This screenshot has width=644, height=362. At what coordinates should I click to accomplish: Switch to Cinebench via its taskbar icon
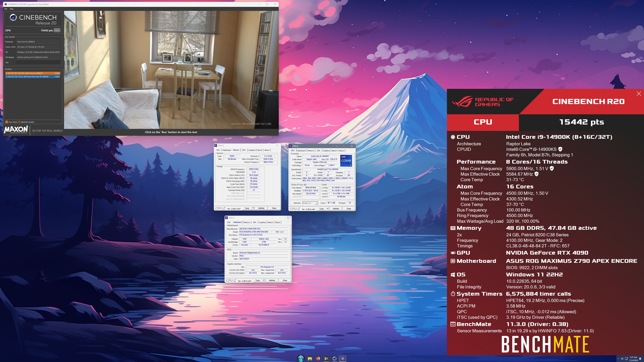(335, 358)
